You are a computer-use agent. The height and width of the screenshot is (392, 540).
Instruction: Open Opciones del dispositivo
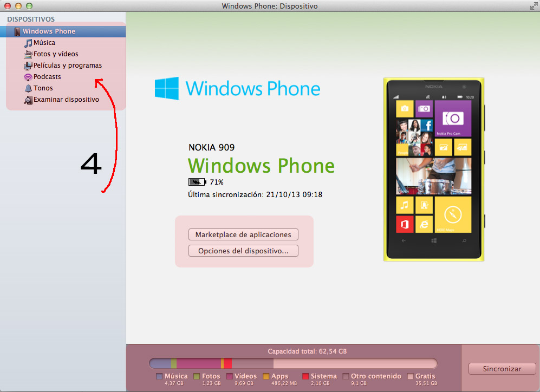[x=243, y=251]
